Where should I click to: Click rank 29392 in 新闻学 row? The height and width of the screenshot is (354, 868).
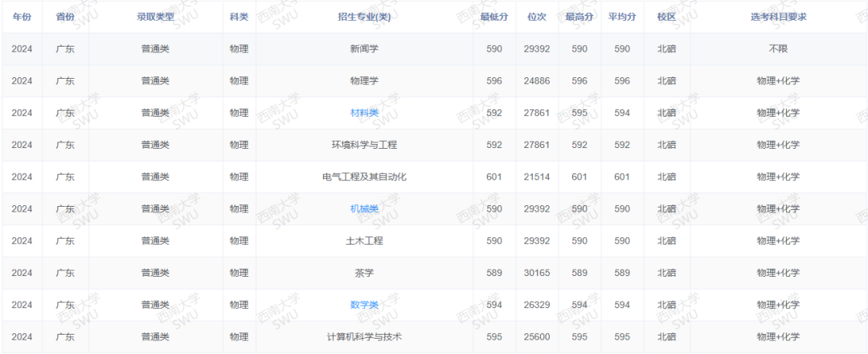537,49
